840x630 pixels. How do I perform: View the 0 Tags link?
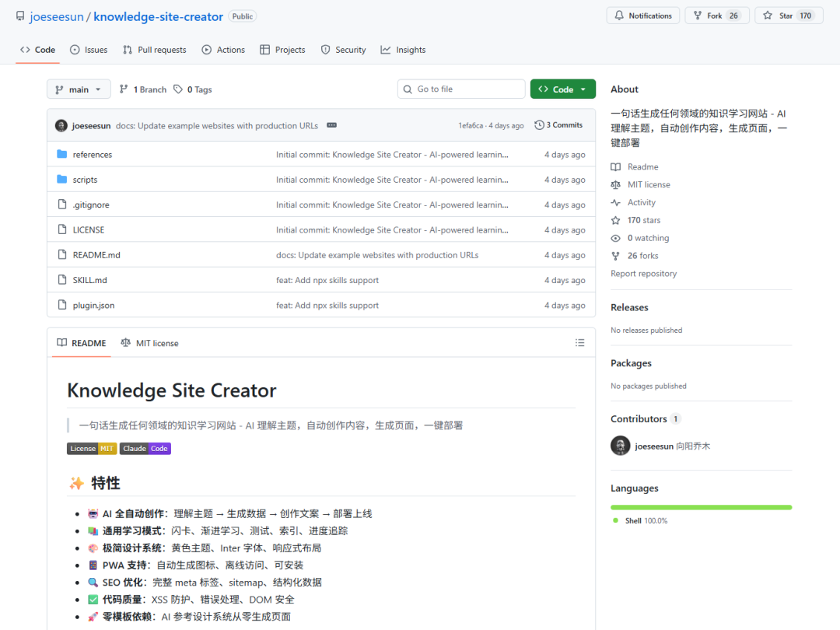tap(193, 89)
